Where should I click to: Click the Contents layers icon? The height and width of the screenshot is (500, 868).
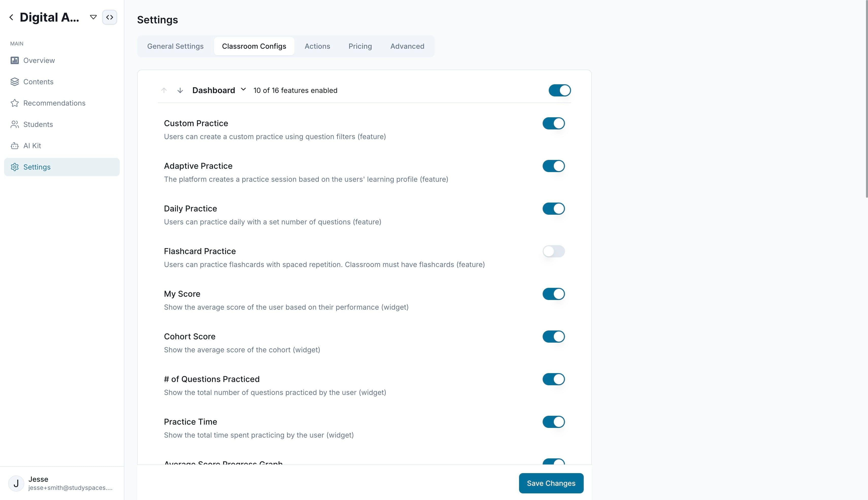(14, 82)
